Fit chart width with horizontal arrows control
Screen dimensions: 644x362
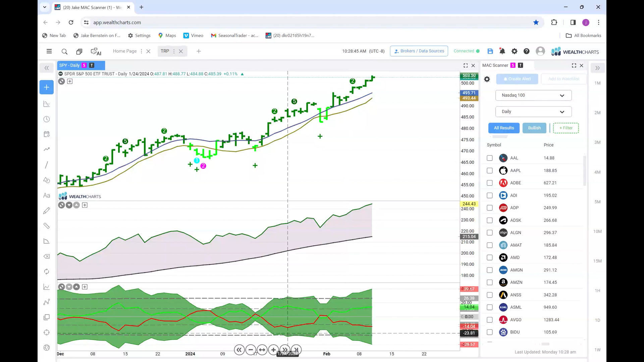[262, 350]
